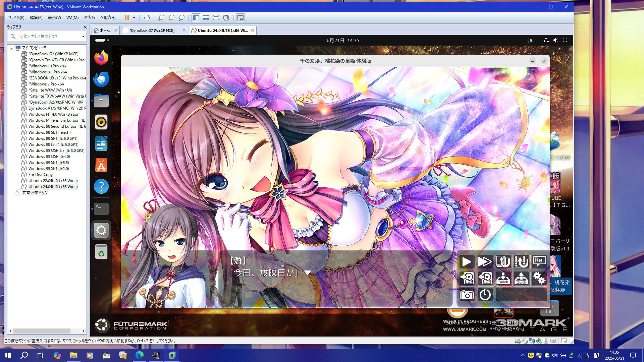Open Files from the Ubuntu dock
The height and width of the screenshot is (362, 644).
point(101,101)
